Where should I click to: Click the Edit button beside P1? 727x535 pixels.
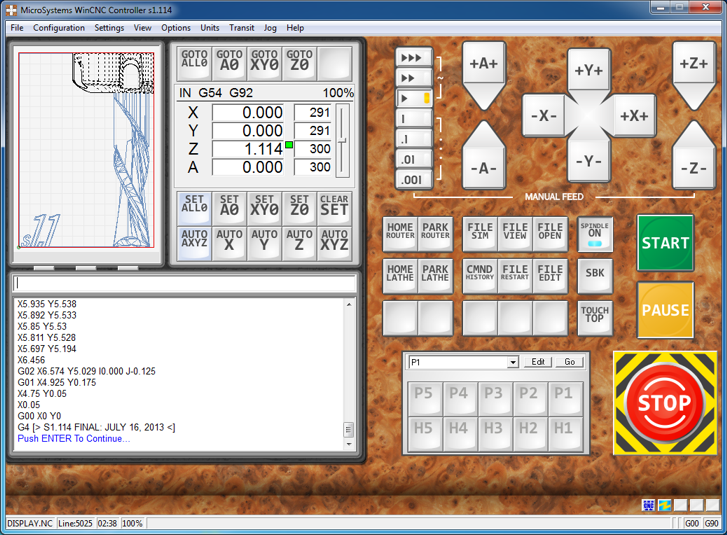538,362
